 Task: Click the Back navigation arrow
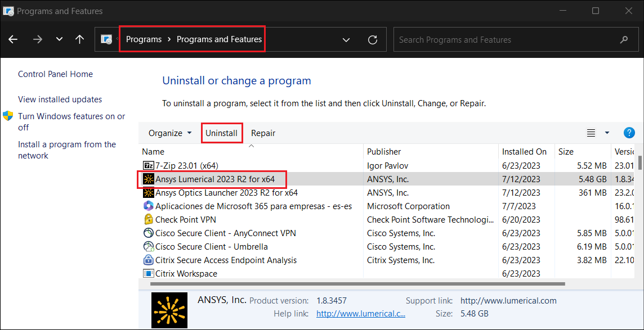pos(13,40)
